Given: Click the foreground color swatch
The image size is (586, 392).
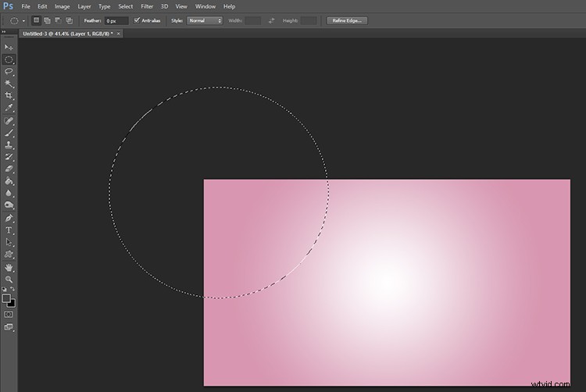Looking at the screenshot, I should (6, 298).
